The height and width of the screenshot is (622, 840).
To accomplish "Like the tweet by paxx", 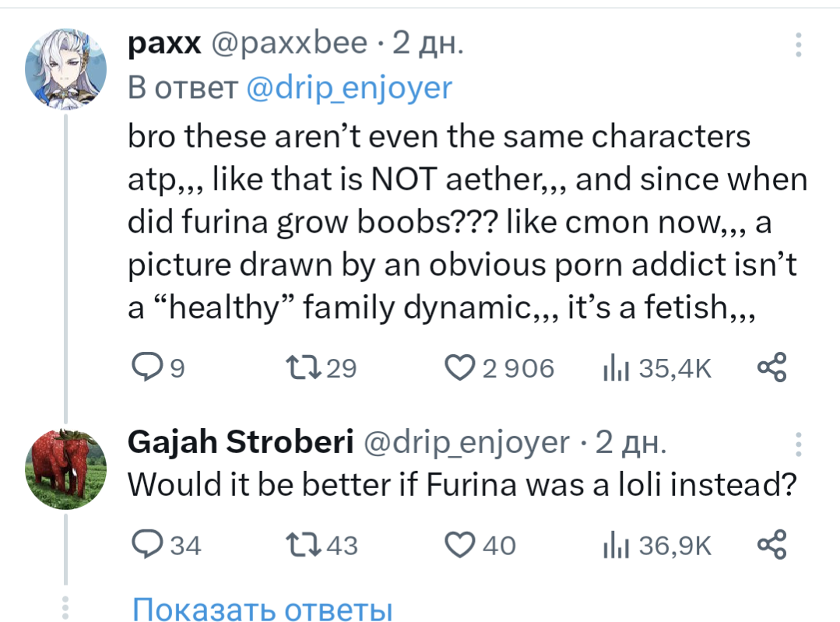I will click(x=459, y=367).
